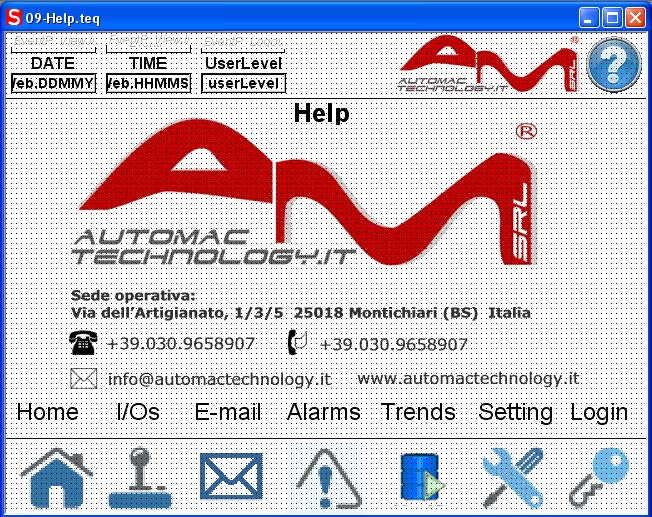Open the Setting wrench and screwdriver icon
This screenshot has width=652, height=517.
tap(513, 478)
